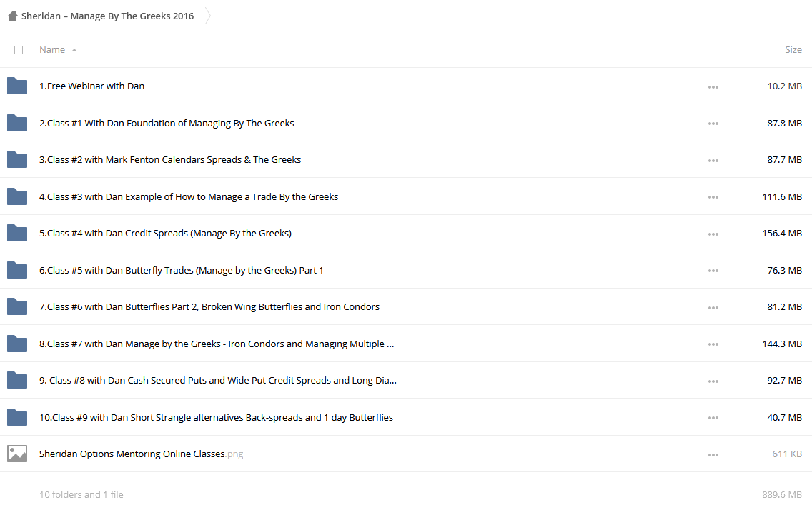Click the 76.3 MB size value

785,270
